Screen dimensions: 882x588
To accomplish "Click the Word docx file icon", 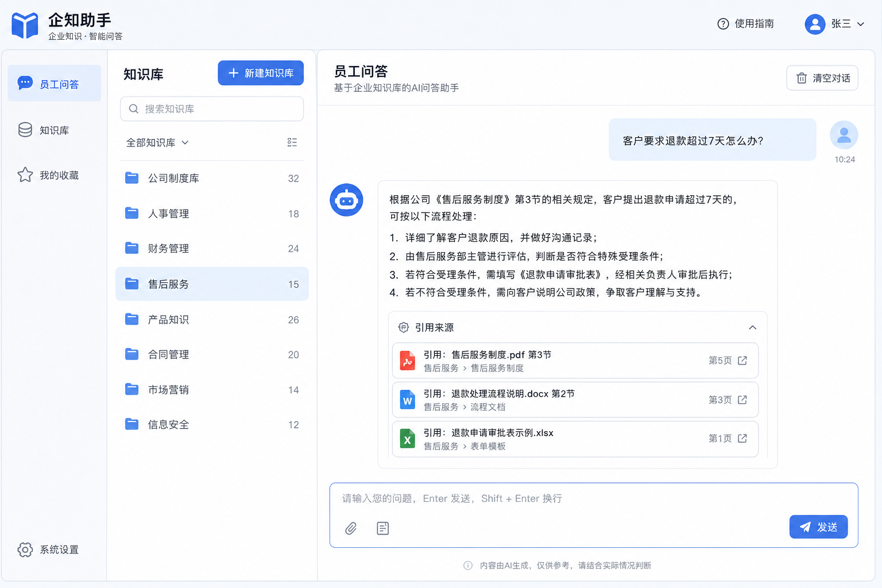I will [408, 400].
